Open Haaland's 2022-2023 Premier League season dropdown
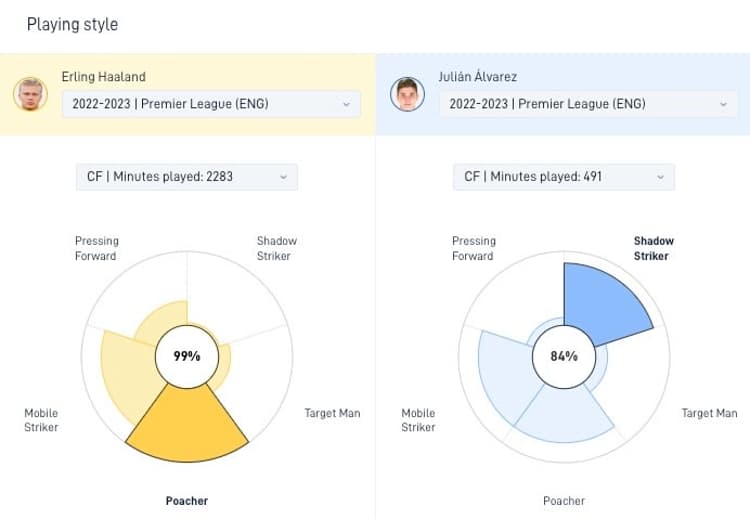 click(x=211, y=104)
